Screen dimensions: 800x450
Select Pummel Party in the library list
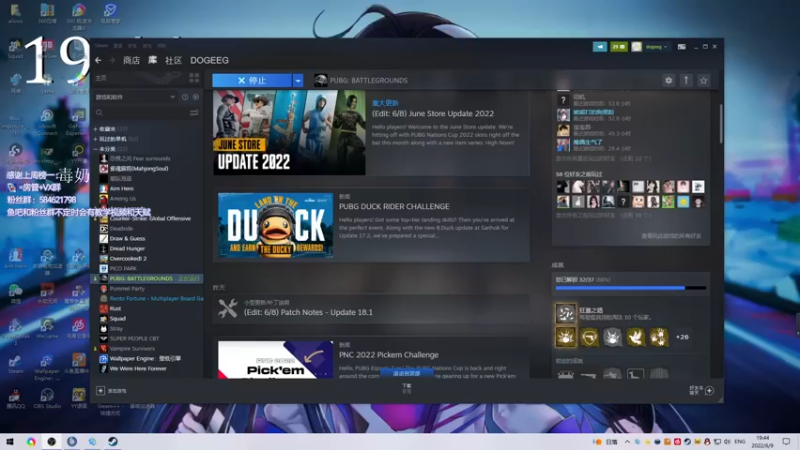[x=127, y=289]
